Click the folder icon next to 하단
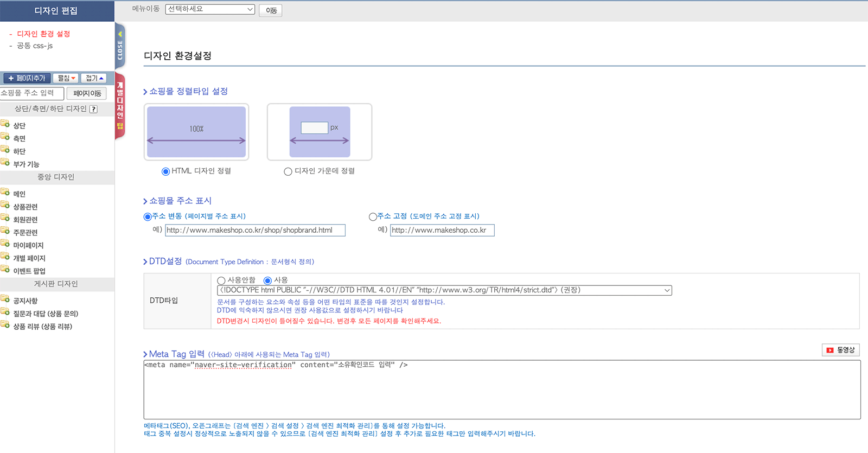The width and height of the screenshot is (868, 453). coord(5,150)
